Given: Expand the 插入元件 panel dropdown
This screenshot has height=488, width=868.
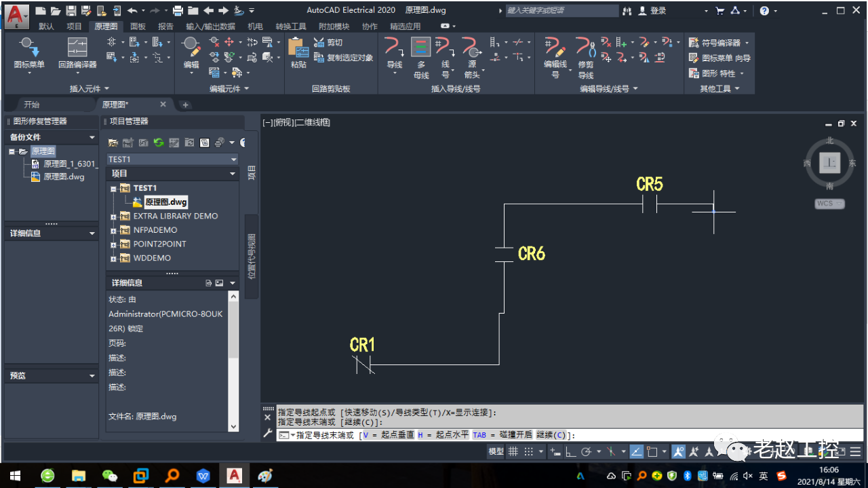Looking at the screenshot, I should pyautogui.click(x=90, y=89).
